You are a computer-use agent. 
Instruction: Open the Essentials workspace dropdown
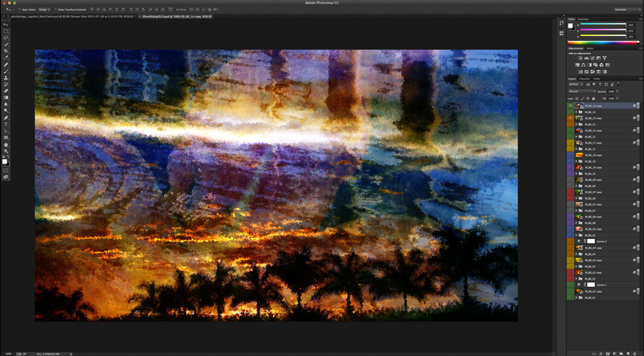627,9
